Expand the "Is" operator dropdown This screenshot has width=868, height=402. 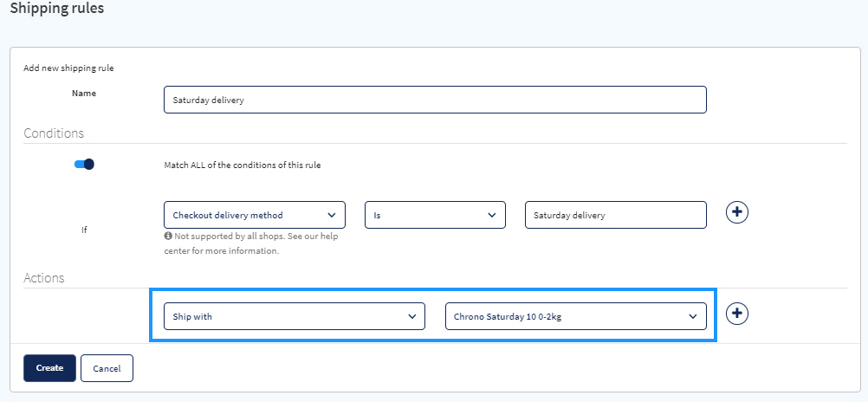point(435,215)
